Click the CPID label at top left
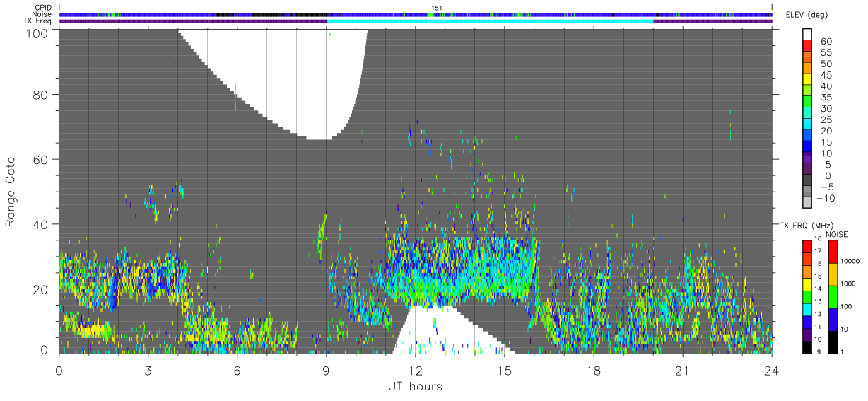Image resolution: width=868 pixels, height=401 pixels. click(42, 8)
